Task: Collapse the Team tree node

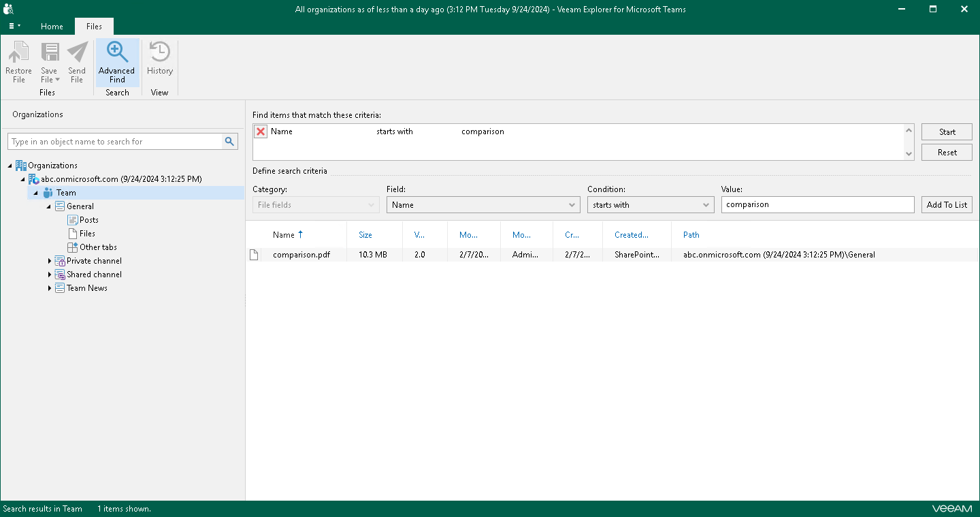Action: (36, 193)
